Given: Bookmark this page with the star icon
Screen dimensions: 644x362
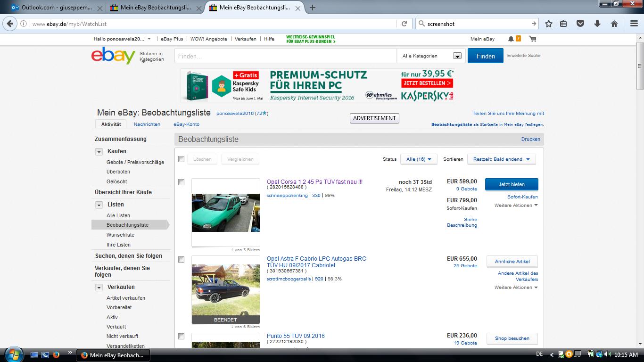Looking at the screenshot, I should (549, 24).
